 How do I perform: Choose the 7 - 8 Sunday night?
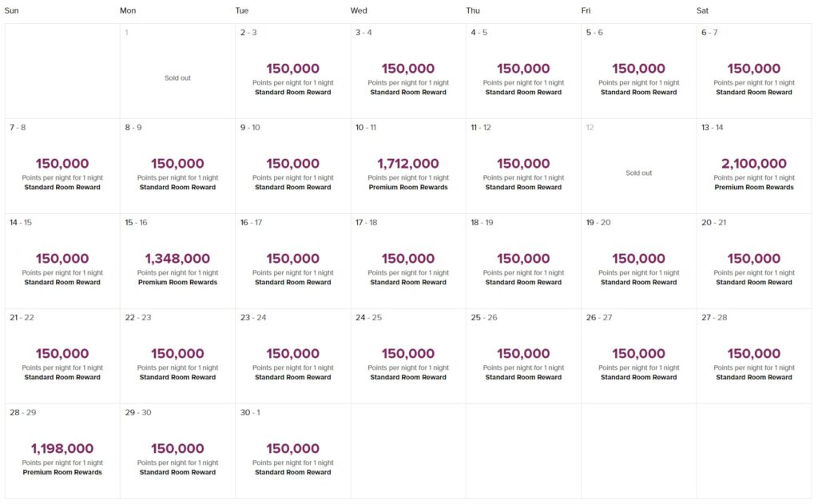point(62,166)
